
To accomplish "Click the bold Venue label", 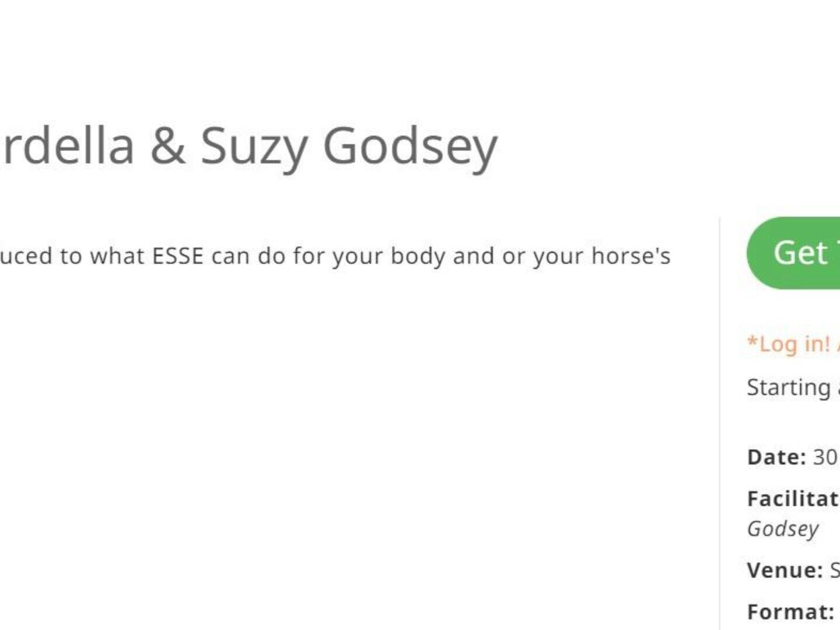I will pyautogui.click(x=785, y=570).
